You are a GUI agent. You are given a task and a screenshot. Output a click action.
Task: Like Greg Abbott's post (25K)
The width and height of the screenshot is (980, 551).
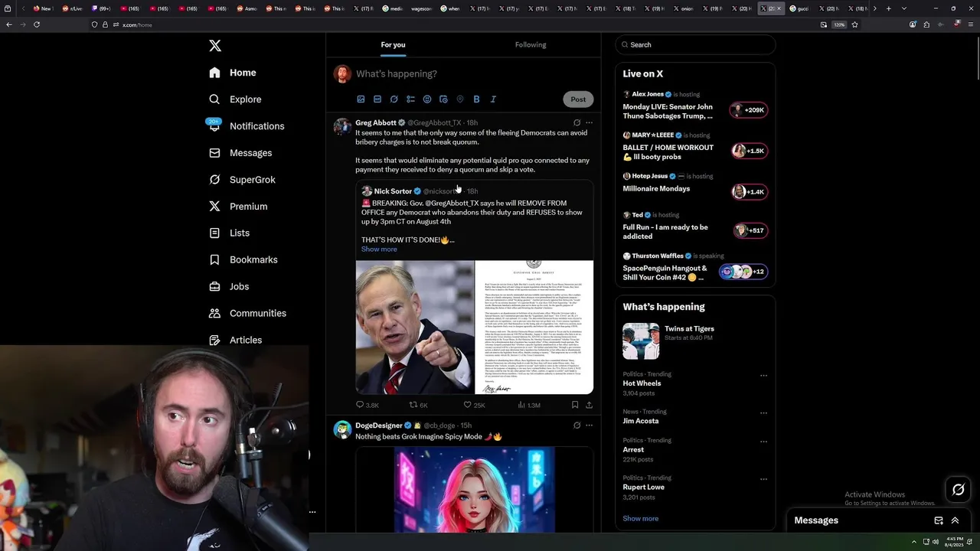(x=474, y=405)
